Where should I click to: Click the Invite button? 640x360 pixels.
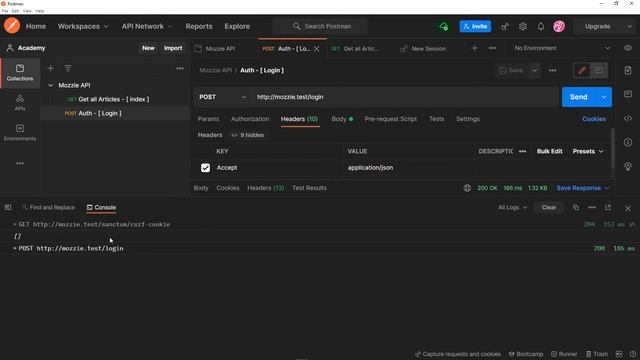[475, 27]
